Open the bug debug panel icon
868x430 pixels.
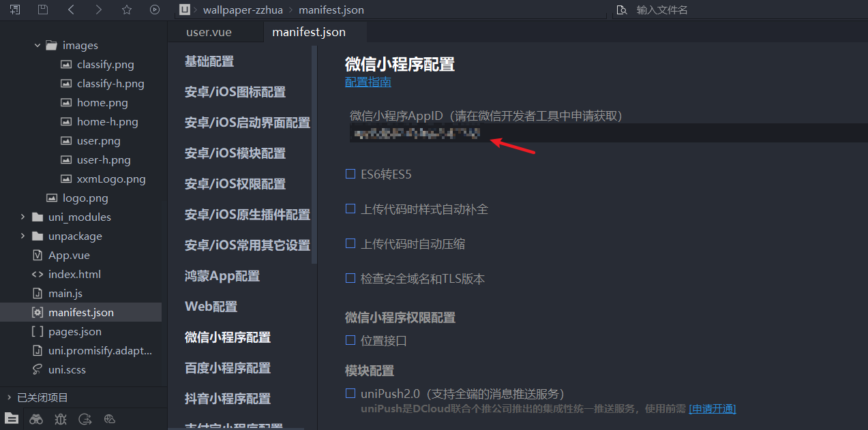(61, 419)
